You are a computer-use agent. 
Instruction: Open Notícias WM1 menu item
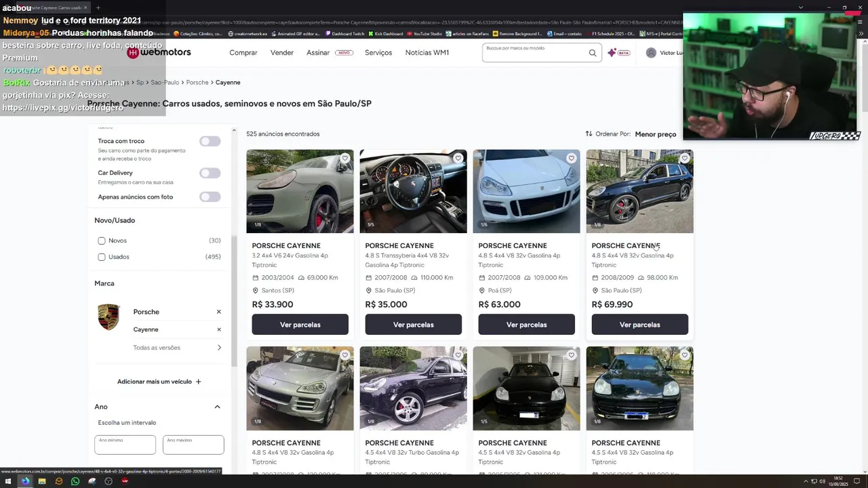click(x=427, y=53)
